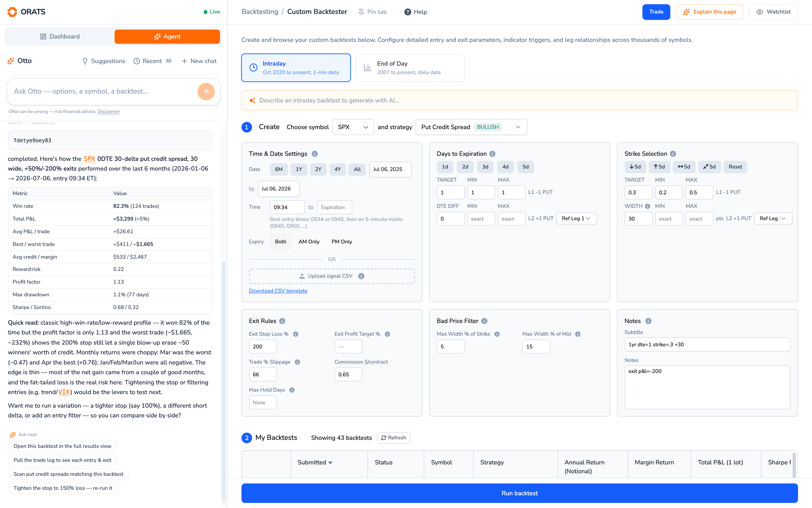Open the start date picker Jul 06, 2025

click(390, 169)
